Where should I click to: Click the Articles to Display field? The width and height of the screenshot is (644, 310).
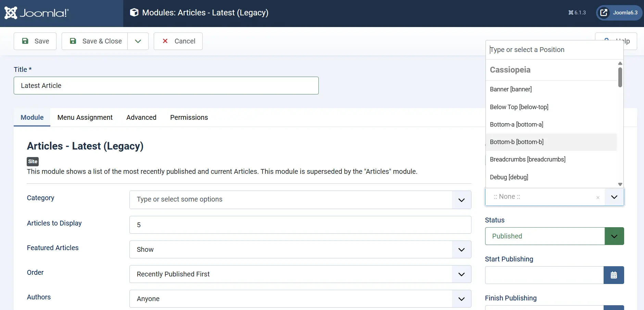click(x=300, y=225)
